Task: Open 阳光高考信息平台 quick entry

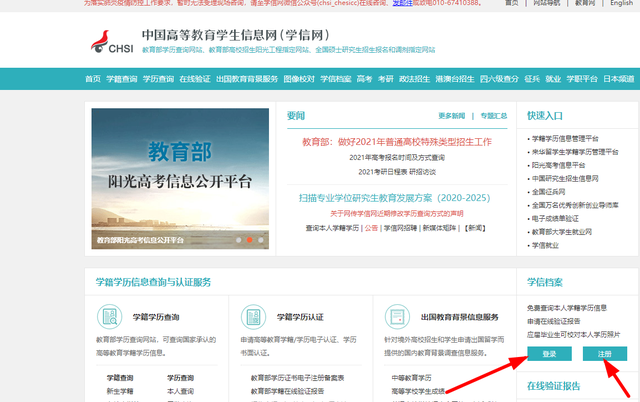Action: [558, 165]
